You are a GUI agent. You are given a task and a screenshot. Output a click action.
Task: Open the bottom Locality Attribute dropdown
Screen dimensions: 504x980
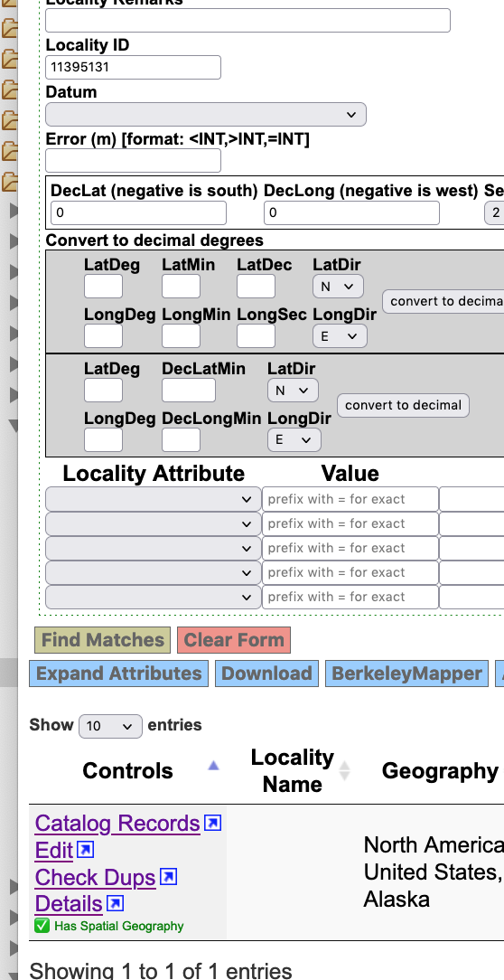coord(153,597)
